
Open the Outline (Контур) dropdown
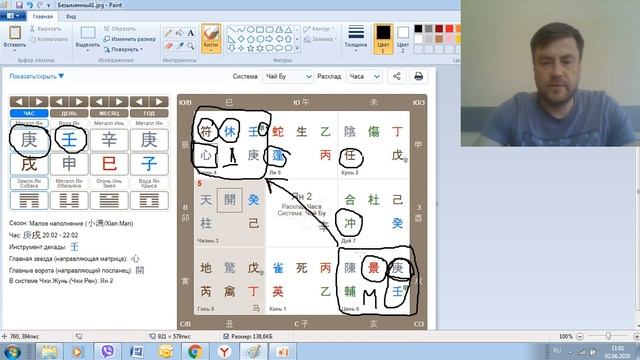tap(319, 29)
